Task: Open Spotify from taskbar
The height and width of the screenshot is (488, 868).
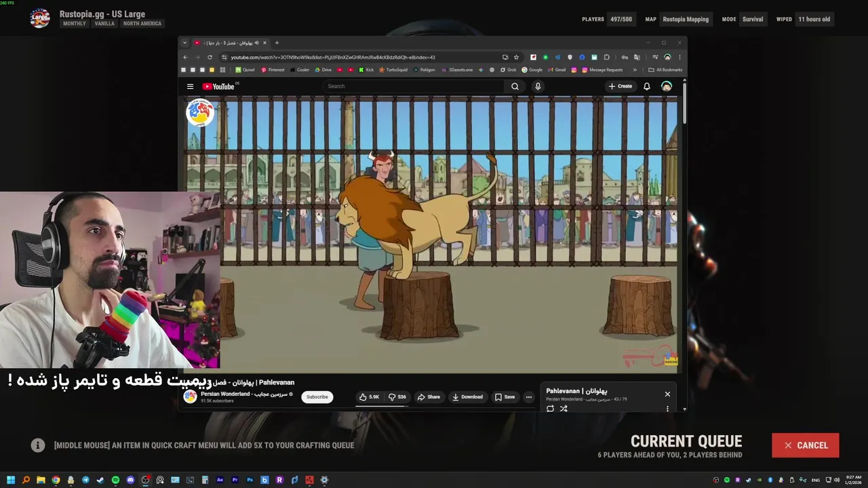Action: [x=115, y=480]
